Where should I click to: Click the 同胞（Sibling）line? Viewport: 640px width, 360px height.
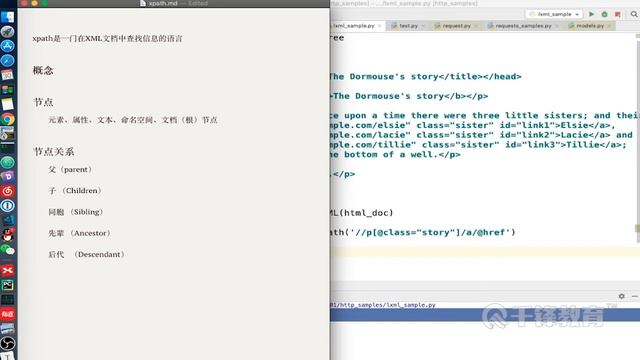click(76, 212)
